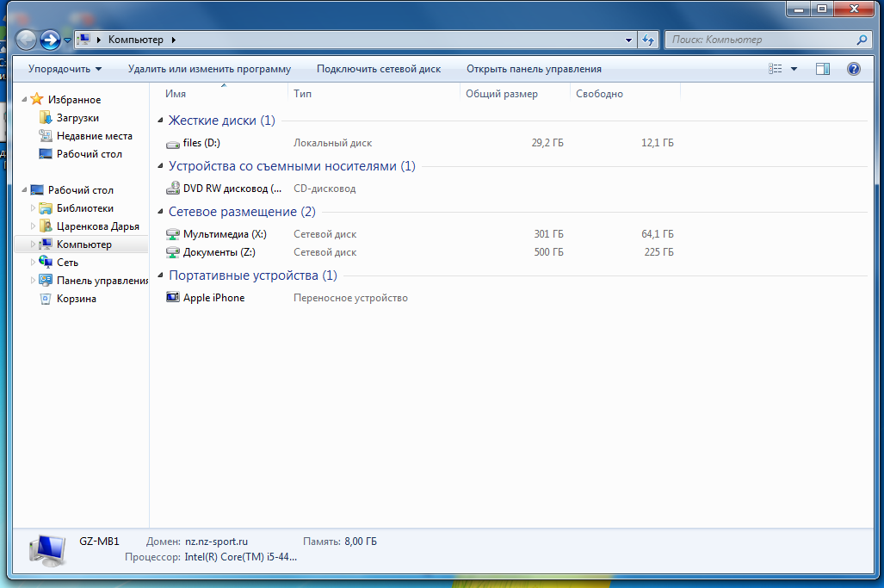Select Компьютер in the navigation tree
The image size is (884, 588).
[x=84, y=244]
